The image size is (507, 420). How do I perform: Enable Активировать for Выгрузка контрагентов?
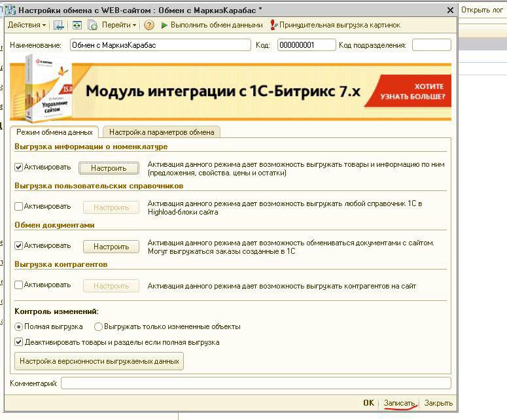pos(18,285)
